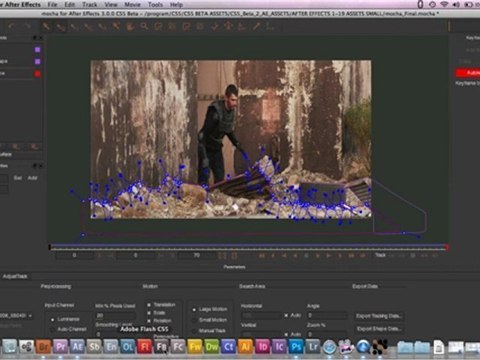480x360 pixels.
Task: Open the Tools menu
Action: click(x=155, y=5)
